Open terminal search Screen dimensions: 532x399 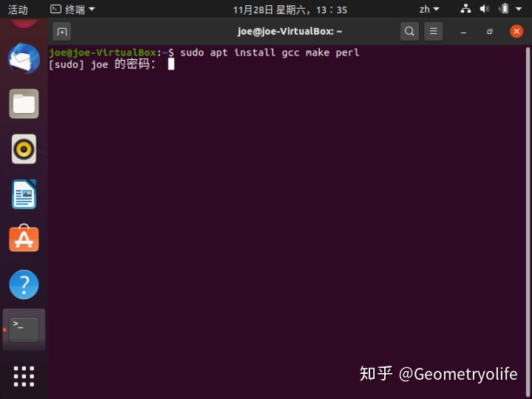click(x=409, y=31)
